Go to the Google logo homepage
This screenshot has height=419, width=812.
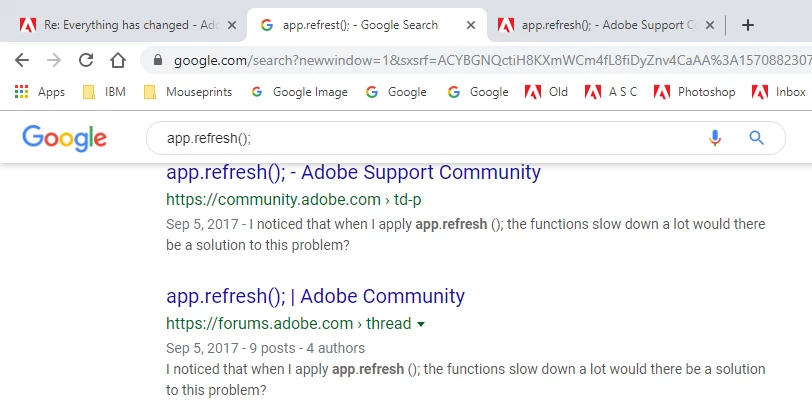pyautogui.click(x=64, y=138)
